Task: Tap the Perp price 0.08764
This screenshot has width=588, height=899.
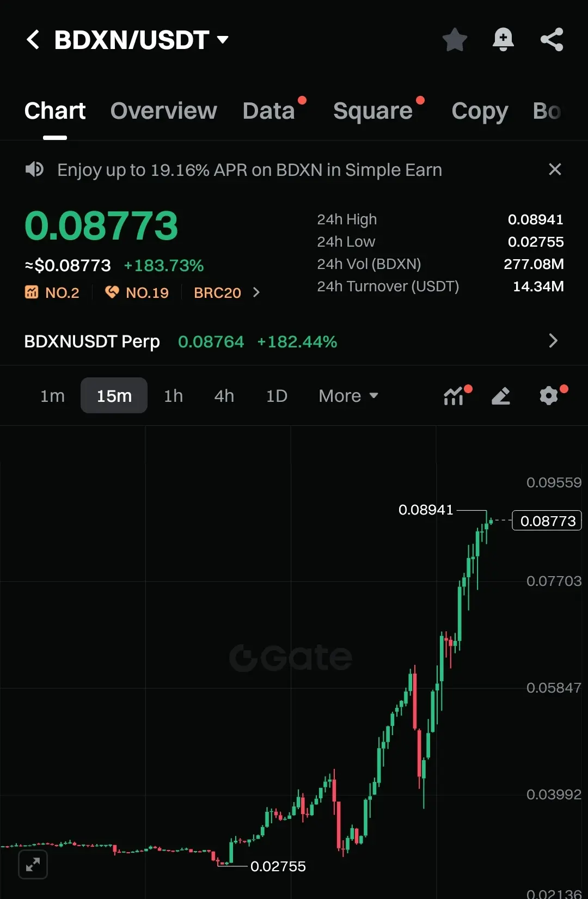Action: (211, 342)
